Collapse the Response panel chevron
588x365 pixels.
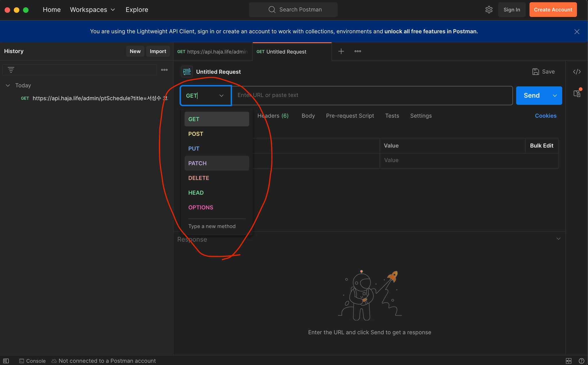tap(558, 239)
